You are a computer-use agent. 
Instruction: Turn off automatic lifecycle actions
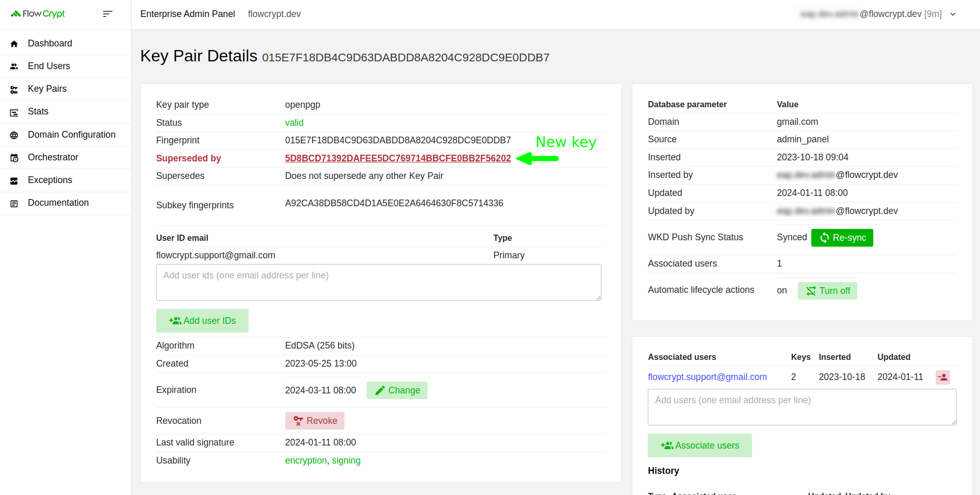point(827,291)
